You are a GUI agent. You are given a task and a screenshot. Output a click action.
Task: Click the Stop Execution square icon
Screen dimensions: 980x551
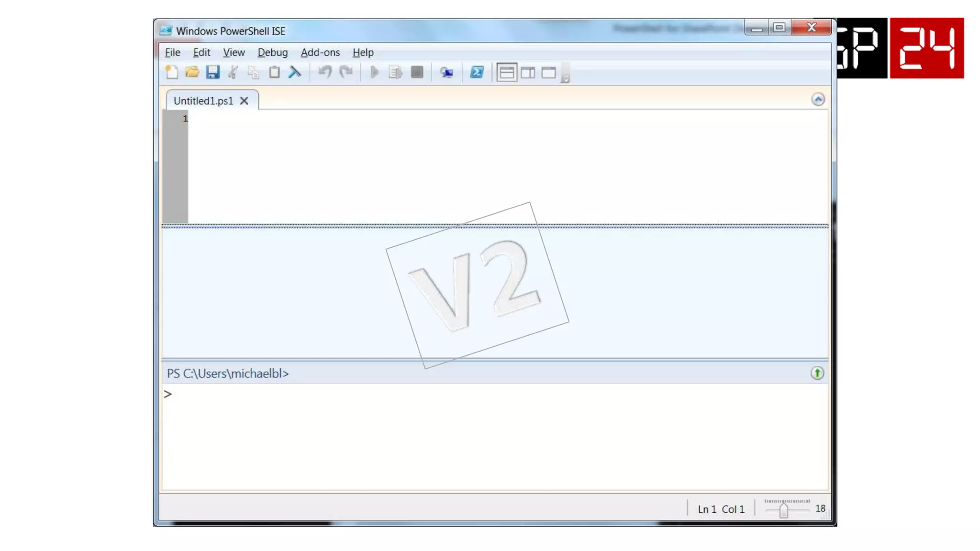417,72
